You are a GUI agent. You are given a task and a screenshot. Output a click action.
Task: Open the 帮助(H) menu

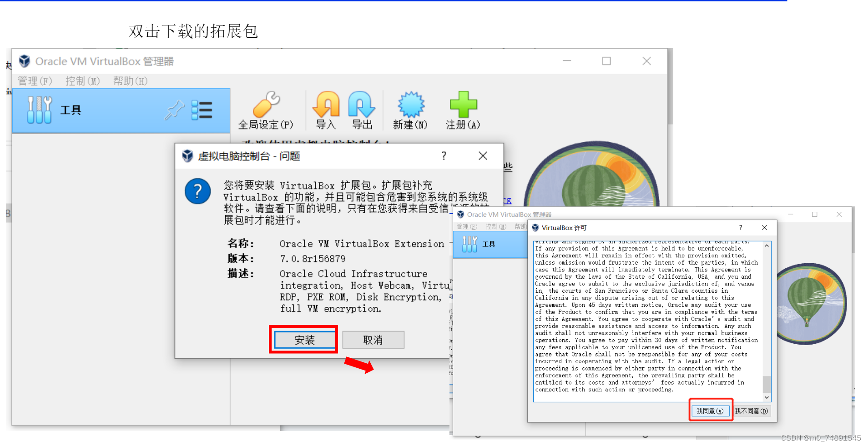pyautogui.click(x=130, y=81)
